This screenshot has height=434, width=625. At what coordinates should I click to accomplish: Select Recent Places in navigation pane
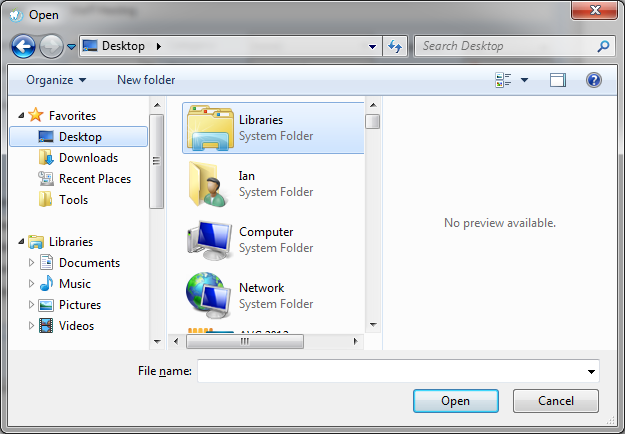(x=95, y=179)
